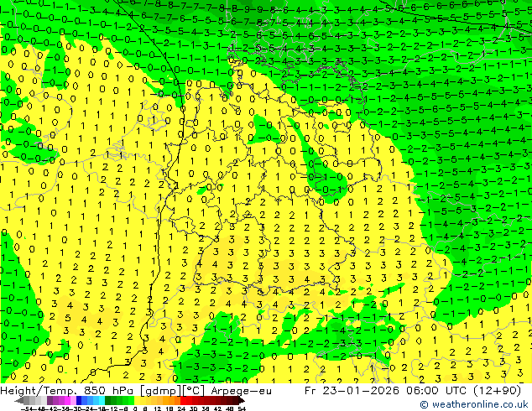Viewport: 532px width, 411px height.
Task: Click the 06:00 UTC (12+90) forecast time
Action: (x=463, y=391)
